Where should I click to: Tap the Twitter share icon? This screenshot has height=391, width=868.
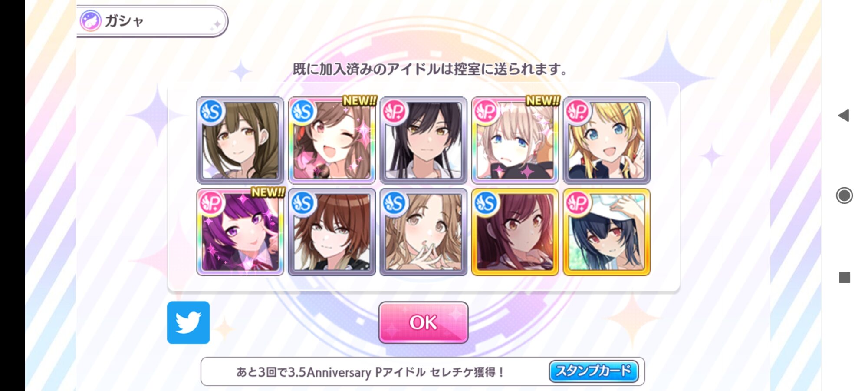coord(188,322)
